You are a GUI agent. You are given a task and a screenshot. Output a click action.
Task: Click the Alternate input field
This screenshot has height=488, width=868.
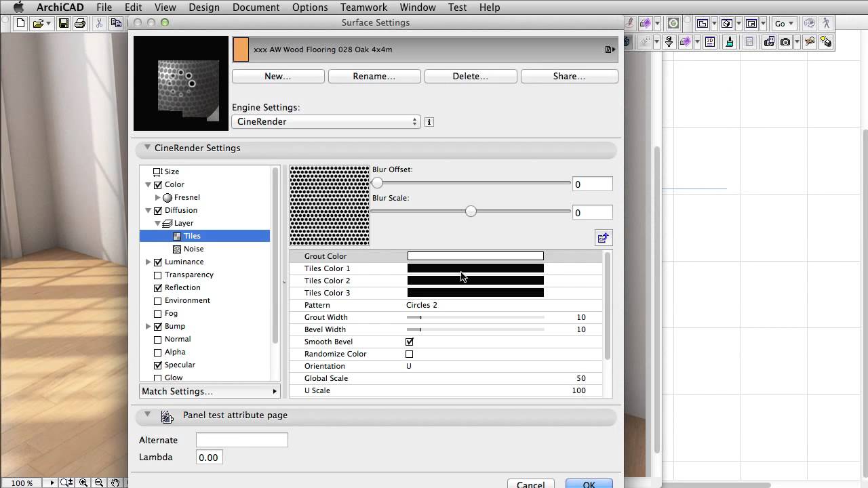[242, 440]
